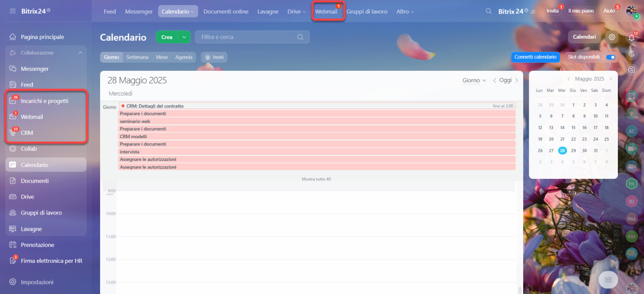Go to the next day with the right chevron
This screenshot has width=644, height=294.
click(516, 80)
